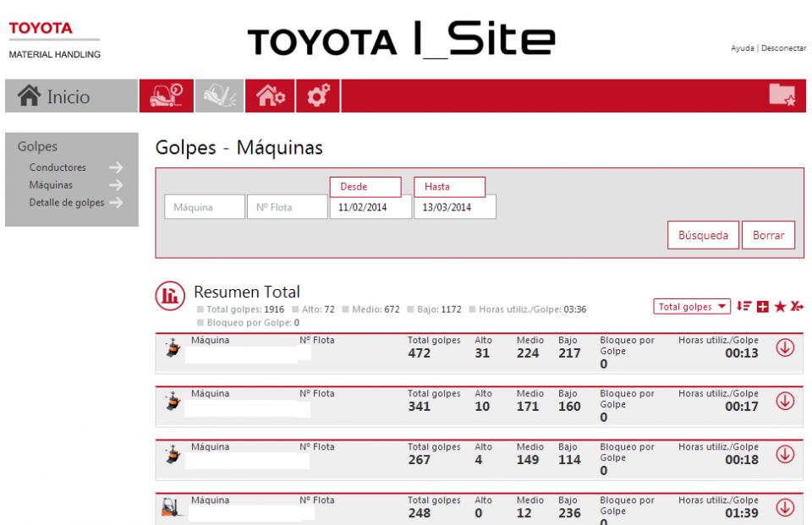The image size is (812, 525).
Task: Click truck icon in the 472 golpes row
Action: click(x=173, y=347)
